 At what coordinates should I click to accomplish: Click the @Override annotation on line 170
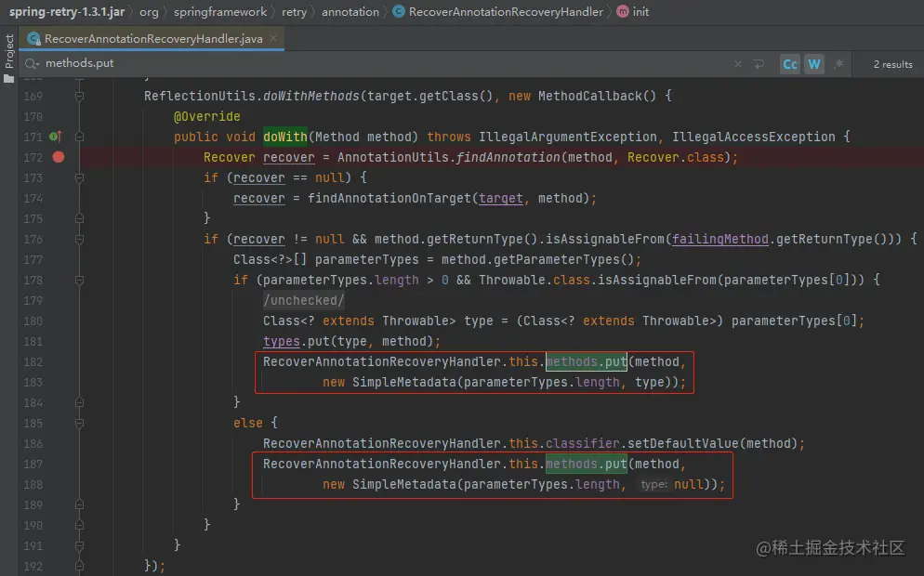coord(207,117)
